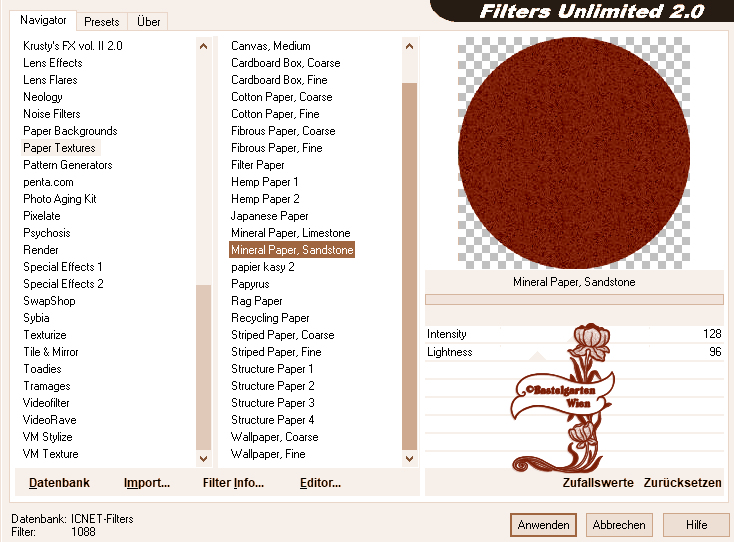Click the Import... button

(x=147, y=483)
